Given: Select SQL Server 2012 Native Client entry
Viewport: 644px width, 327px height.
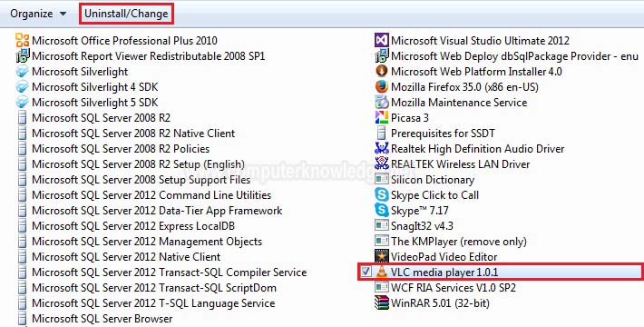Looking at the screenshot, I should [x=126, y=257].
